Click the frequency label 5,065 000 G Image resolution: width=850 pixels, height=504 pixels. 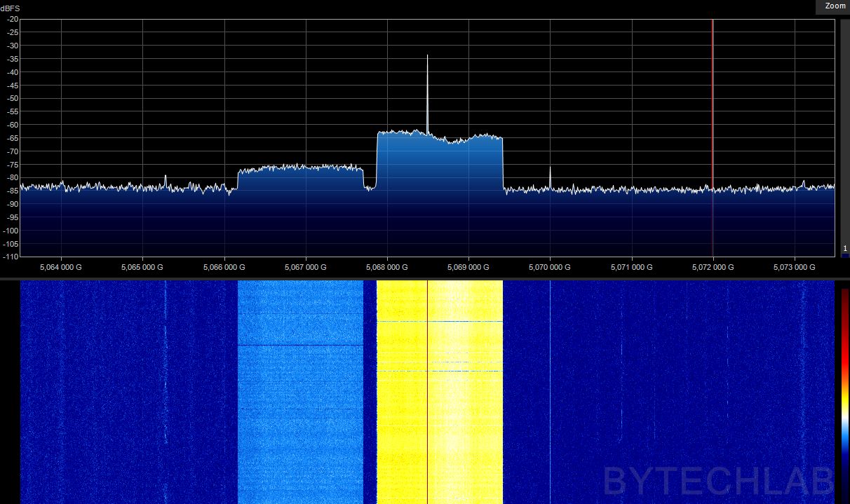pyautogui.click(x=142, y=267)
